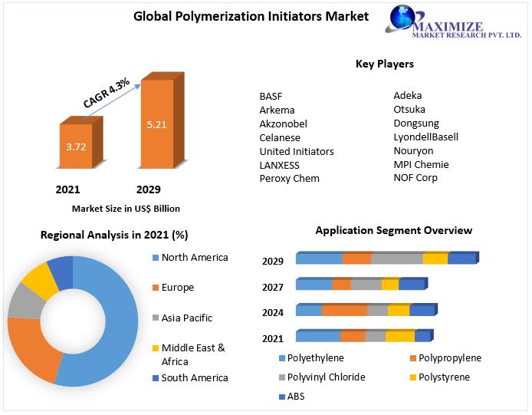The width and height of the screenshot is (532, 415).
Task: Click the 2024 row label in segment overview
Action: point(272,312)
